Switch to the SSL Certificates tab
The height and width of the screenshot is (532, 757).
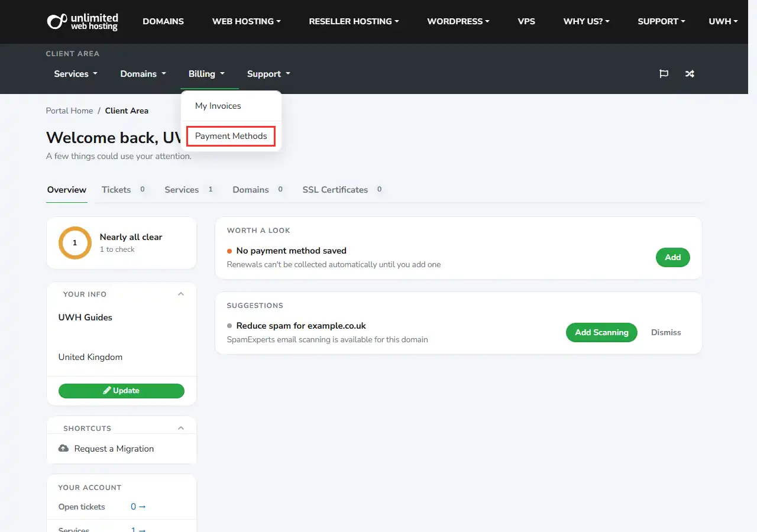[x=343, y=190]
